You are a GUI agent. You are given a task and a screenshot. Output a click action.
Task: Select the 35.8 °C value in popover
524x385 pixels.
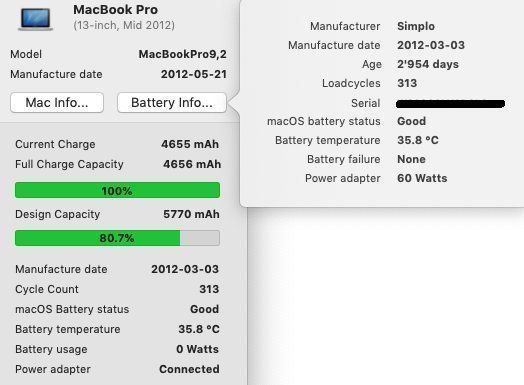418,140
